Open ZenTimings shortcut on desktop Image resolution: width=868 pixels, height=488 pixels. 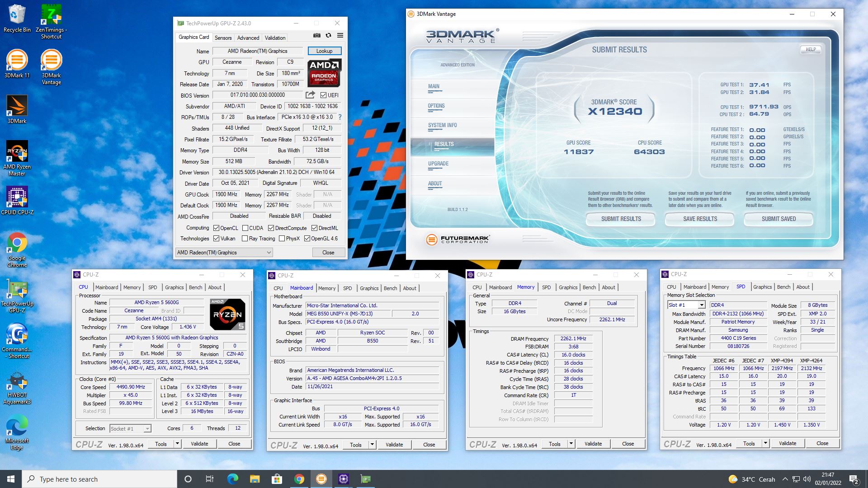(x=51, y=22)
